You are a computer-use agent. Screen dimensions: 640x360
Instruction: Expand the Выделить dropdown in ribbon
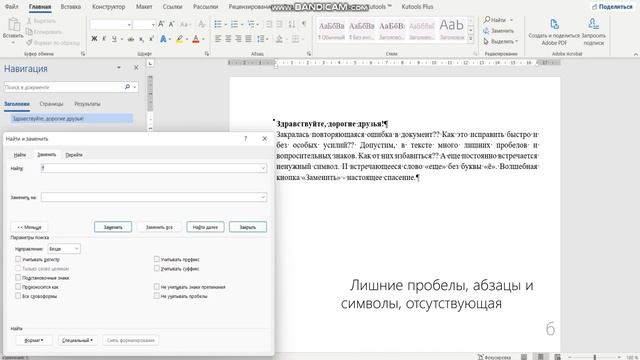pos(516,41)
